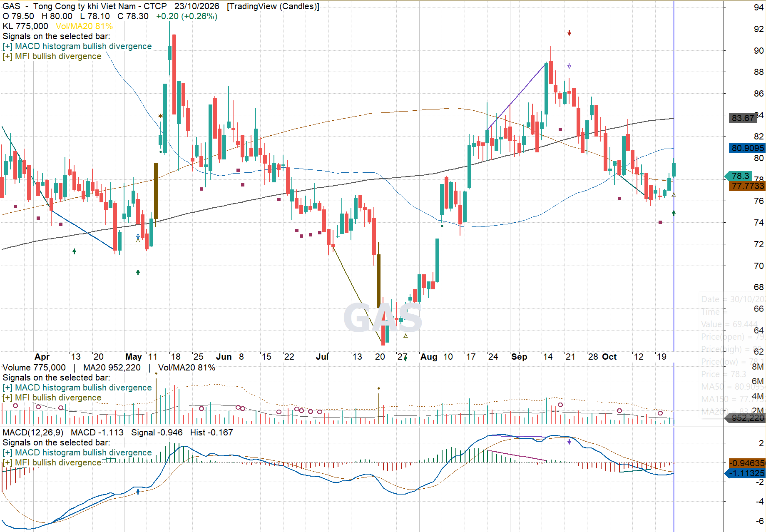Click the yellow Vol/MA20 81% text in header
The height and width of the screenshot is (532, 766).
(84, 26)
